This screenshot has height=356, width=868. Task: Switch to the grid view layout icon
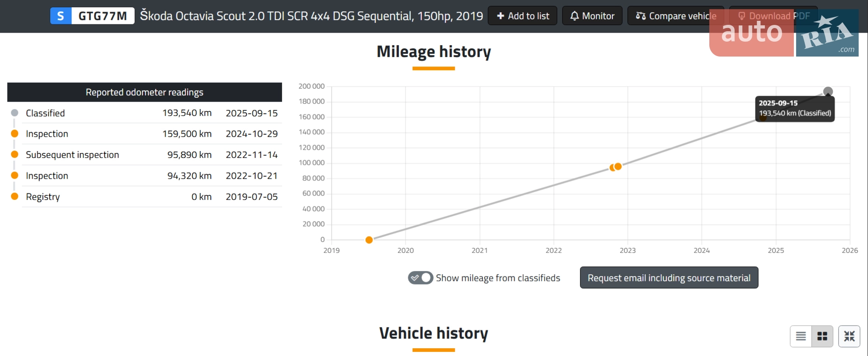822,336
